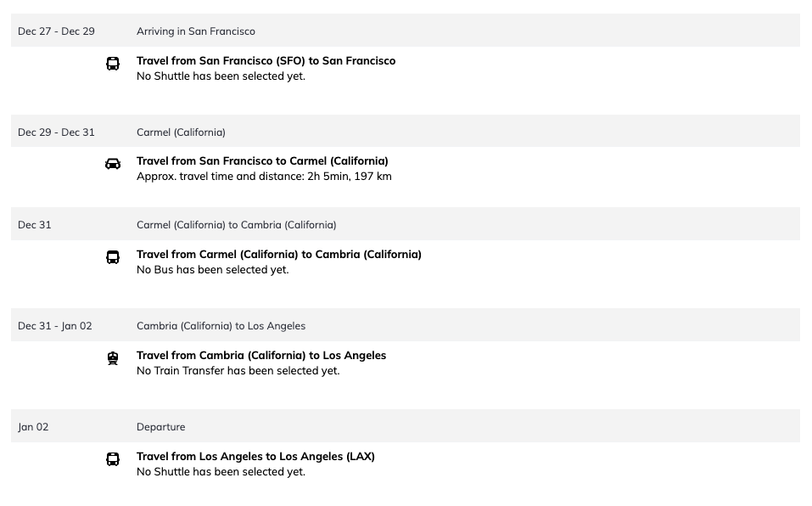812x506 pixels.
Task: Click the approx. travel time 2h 5min text
Action: pos(264,176)
